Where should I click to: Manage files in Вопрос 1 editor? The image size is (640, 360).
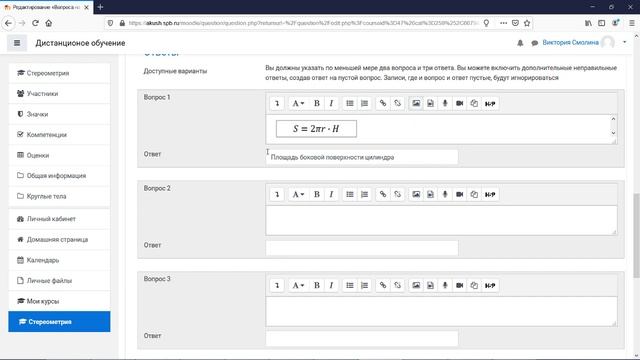point(474,104)
